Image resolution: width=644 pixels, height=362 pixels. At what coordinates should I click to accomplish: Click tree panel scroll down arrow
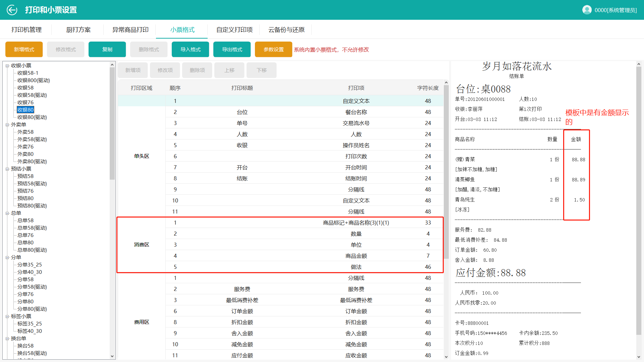[112, 356]
